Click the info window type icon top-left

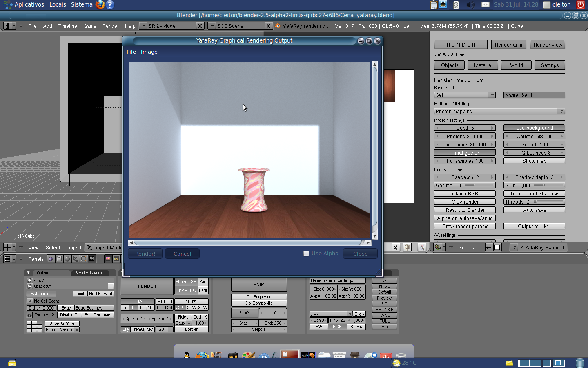point(9,26)
